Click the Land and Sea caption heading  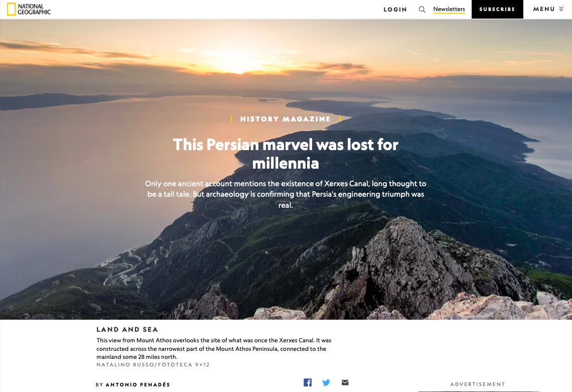(x=127, y=330)
